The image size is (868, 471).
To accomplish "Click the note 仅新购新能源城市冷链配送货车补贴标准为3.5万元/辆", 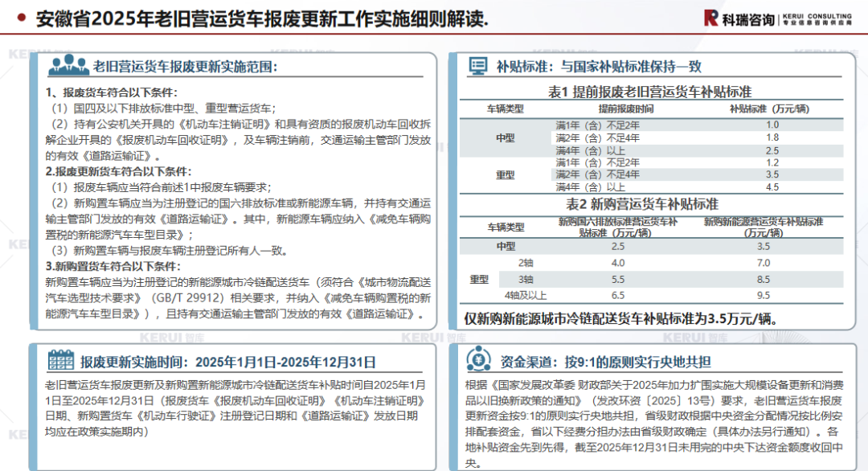I will click(621, 319).
